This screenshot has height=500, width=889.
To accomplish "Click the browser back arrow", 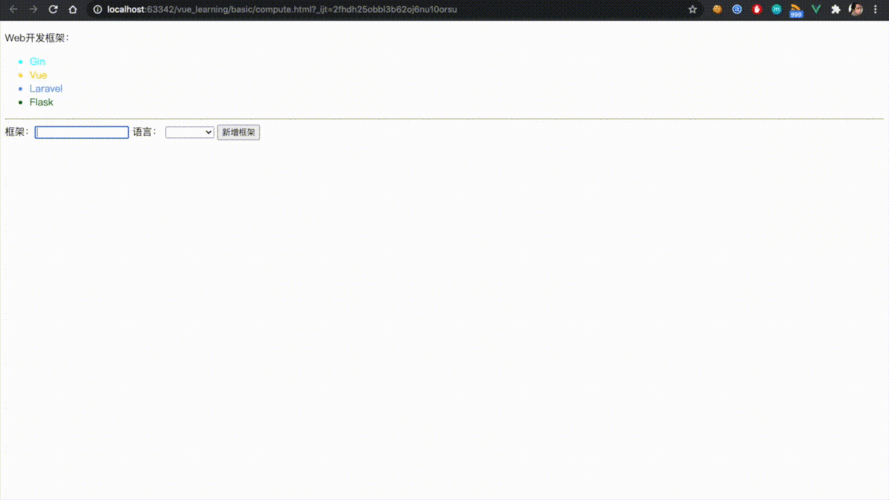I will coord(13,9).
